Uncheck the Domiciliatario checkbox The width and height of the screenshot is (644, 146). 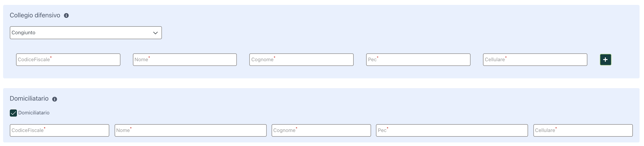click(x=13, y=113)
